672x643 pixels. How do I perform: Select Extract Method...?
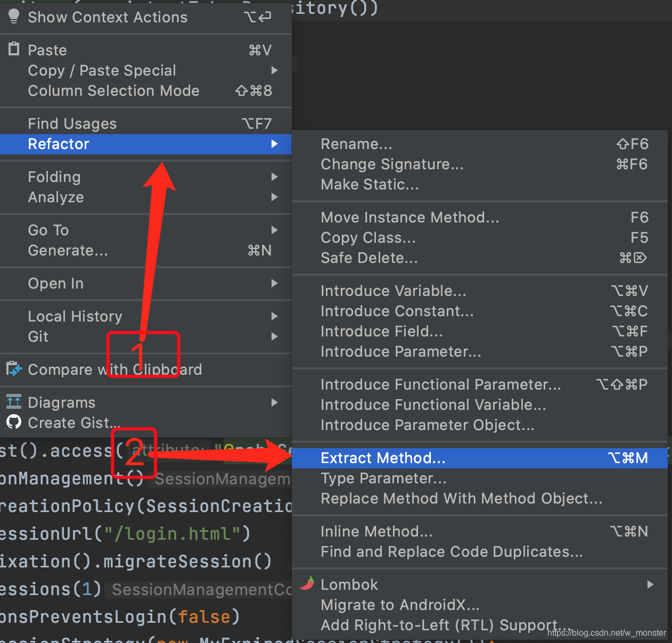[480, 458]
